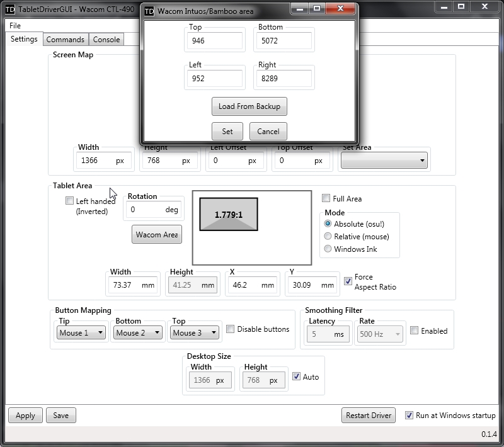Click Tablet Area Y field 30.09
Image resolution: width=504 pixels, height=447 pixels.
click(312, 285)
